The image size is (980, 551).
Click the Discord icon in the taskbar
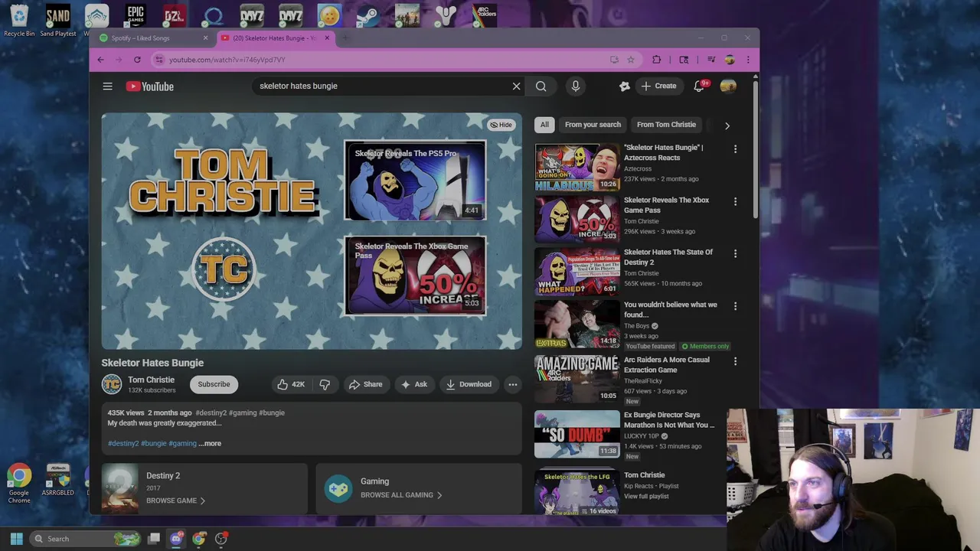click(x=176, y=539)
